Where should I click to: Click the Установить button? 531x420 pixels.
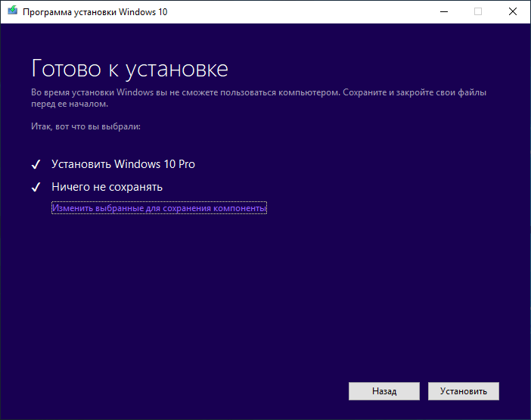click(x=463, y=391)
